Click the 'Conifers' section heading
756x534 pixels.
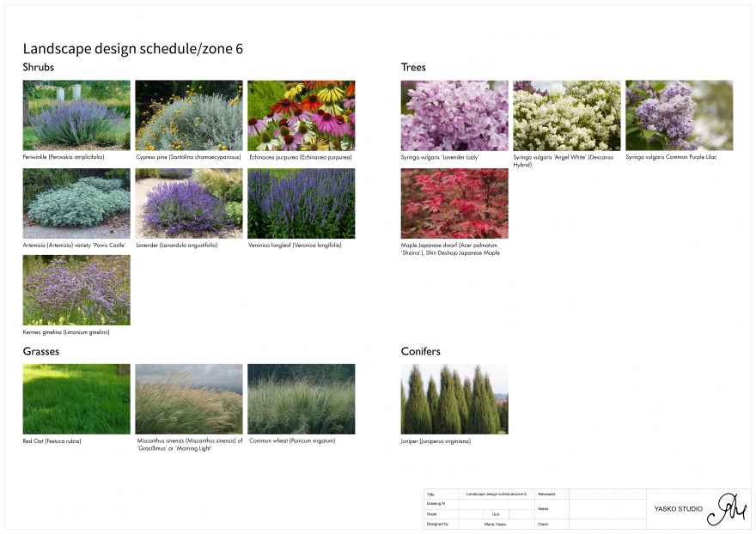click(420, 351)
